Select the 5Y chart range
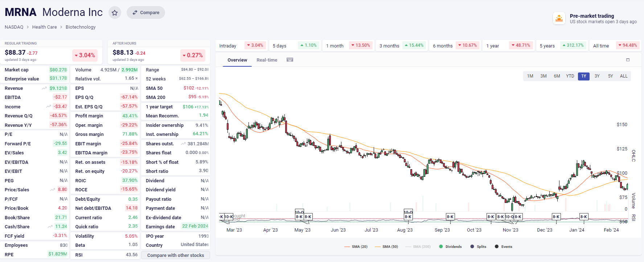The image size is (644, 262). [x=611, y=76]
